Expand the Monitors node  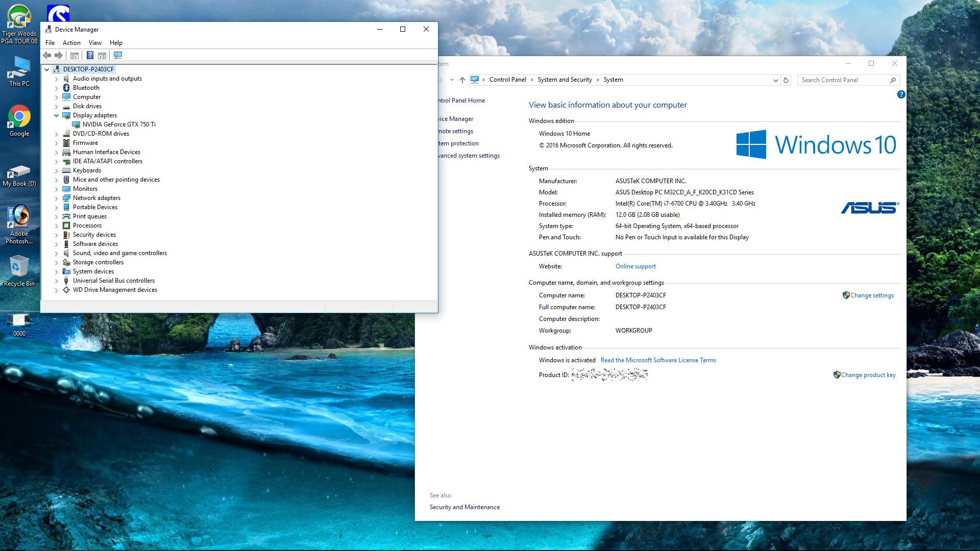[57, 189]
